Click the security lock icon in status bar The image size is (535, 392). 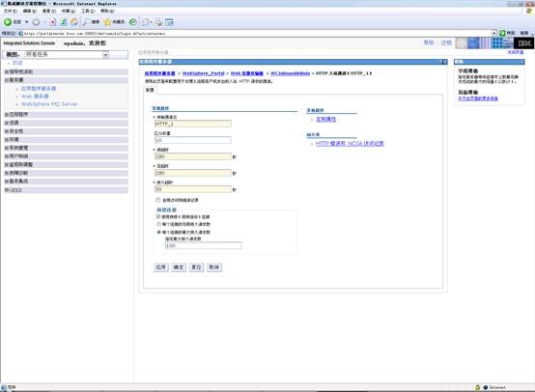point(478,387)
